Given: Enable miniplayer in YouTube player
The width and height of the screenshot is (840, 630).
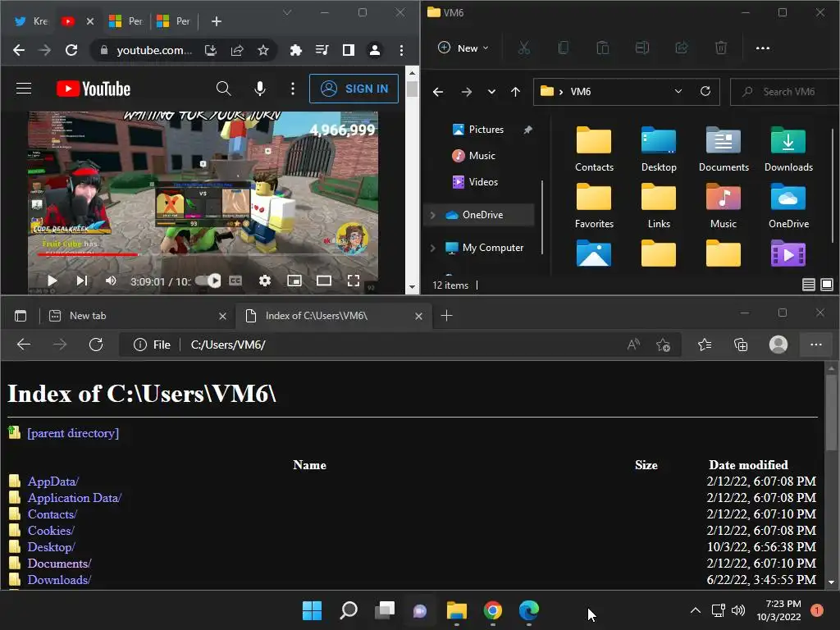Looking at the screenshot, I should tap(294, 281).
